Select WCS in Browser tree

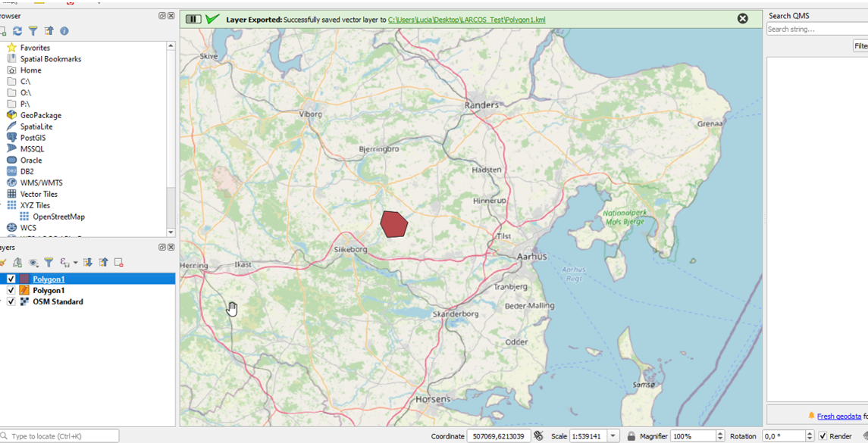pos(28,228)
